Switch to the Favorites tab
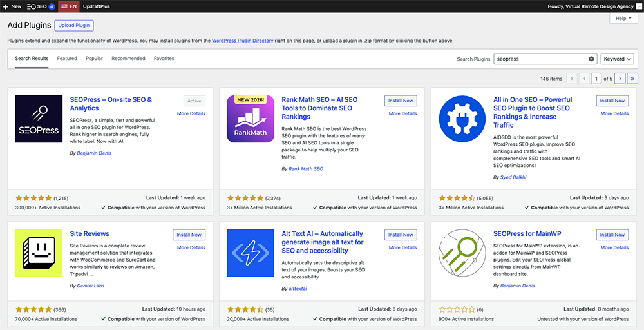 164,59
